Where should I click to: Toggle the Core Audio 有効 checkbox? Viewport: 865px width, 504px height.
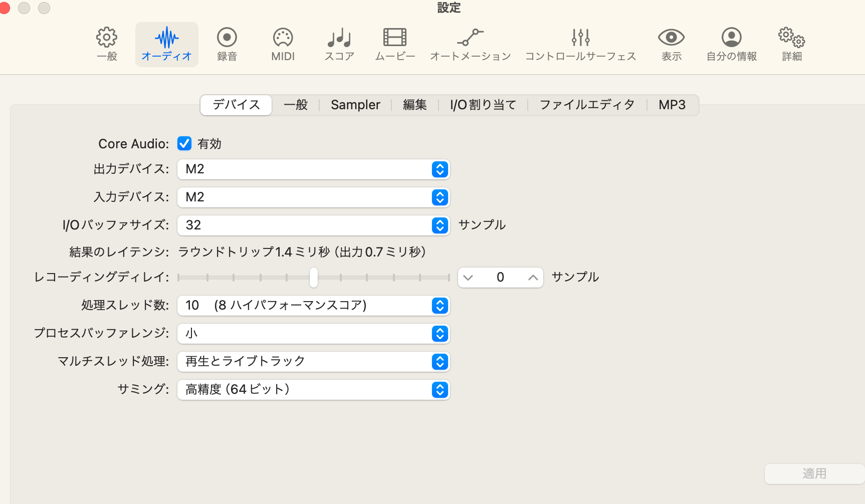184,144
